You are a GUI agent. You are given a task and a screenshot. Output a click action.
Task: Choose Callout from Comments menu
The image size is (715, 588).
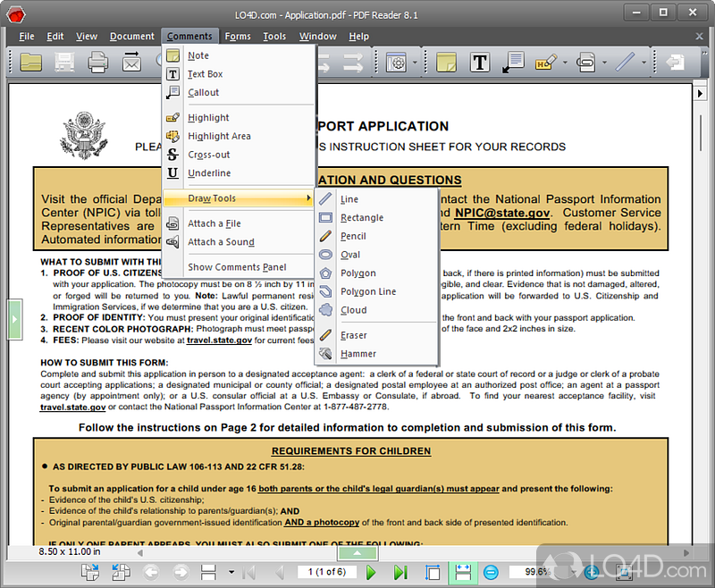point(239,93)
